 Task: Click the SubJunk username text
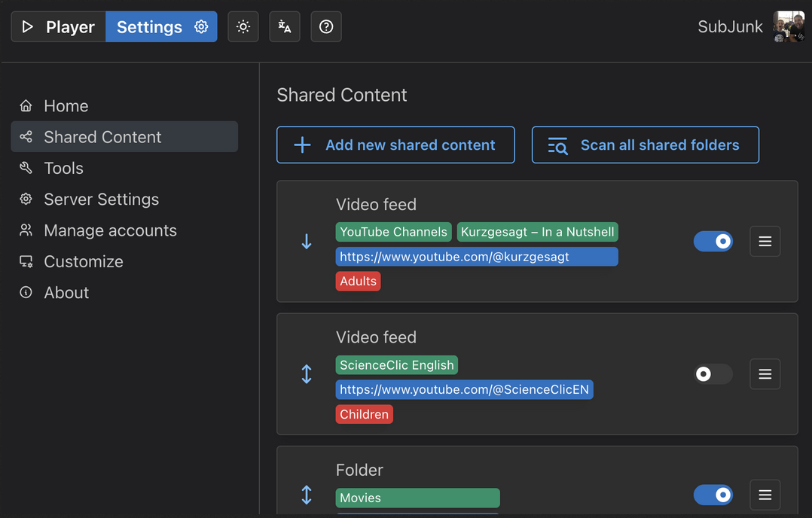(730, 26)
